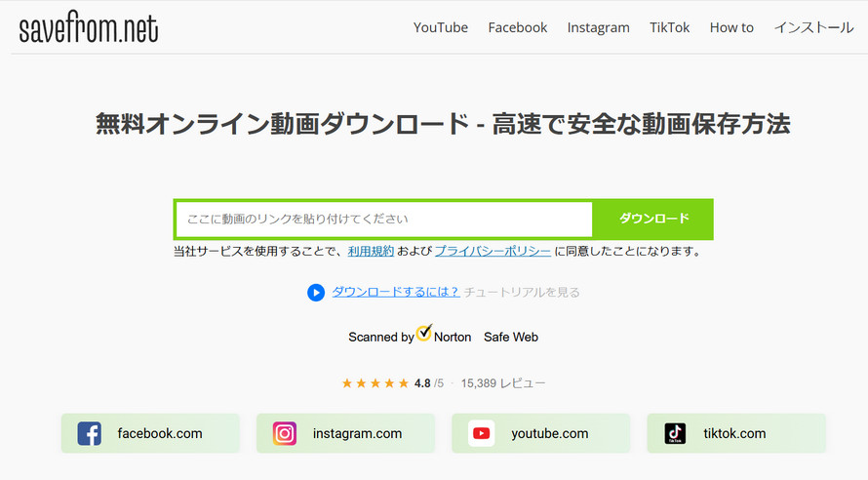Image resolution: width=868 pixels, height=480 pixels.
Task: Click the YouTube logo icon
Action: pos(481,433)
